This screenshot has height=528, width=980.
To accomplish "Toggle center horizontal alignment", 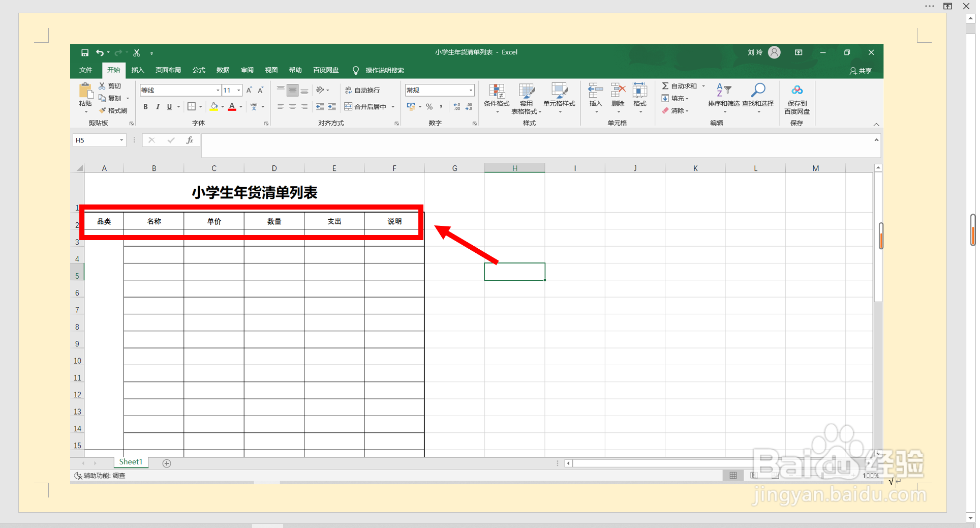I will 292,107.
